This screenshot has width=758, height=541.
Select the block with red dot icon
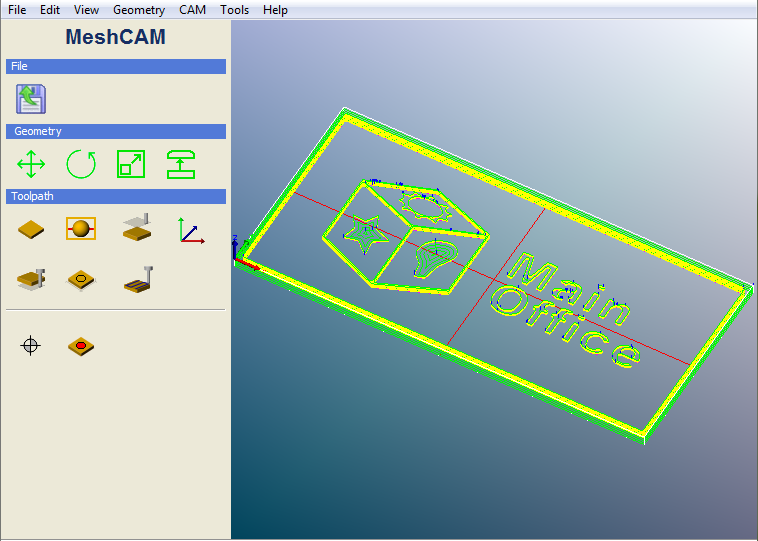[x=81, y=346]
